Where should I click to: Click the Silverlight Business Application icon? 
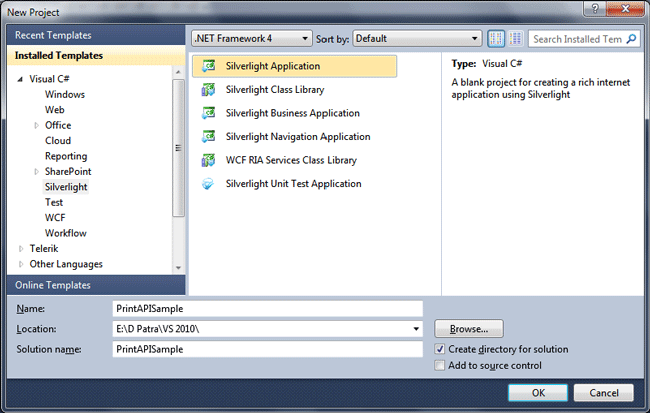tap(208, 113)
